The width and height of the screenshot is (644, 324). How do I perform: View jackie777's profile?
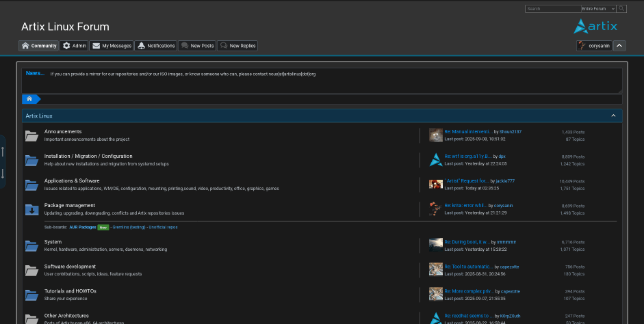coord(505,181)
